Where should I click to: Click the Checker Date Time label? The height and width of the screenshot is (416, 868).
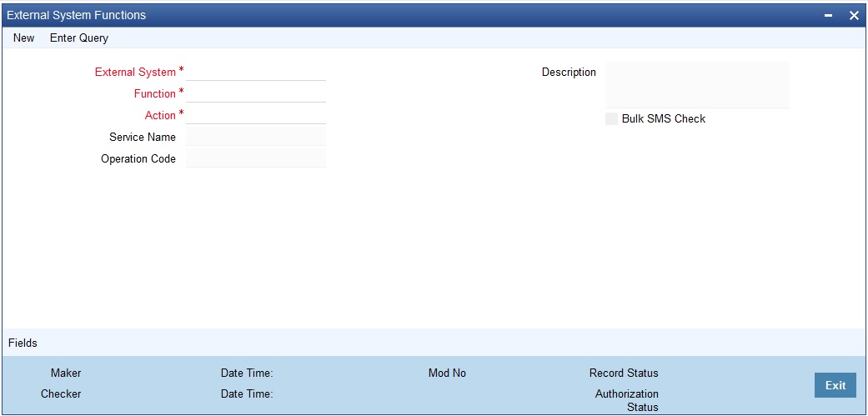click(247, 393)
